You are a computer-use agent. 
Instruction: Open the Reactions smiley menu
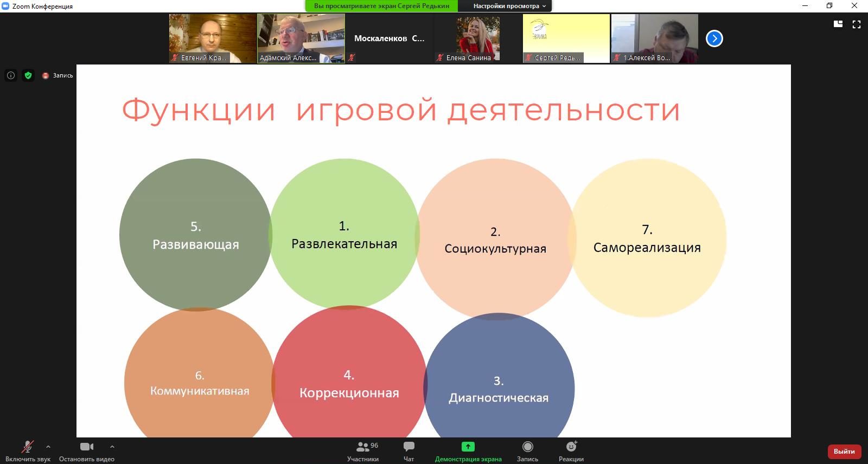[x=571, y=447]
